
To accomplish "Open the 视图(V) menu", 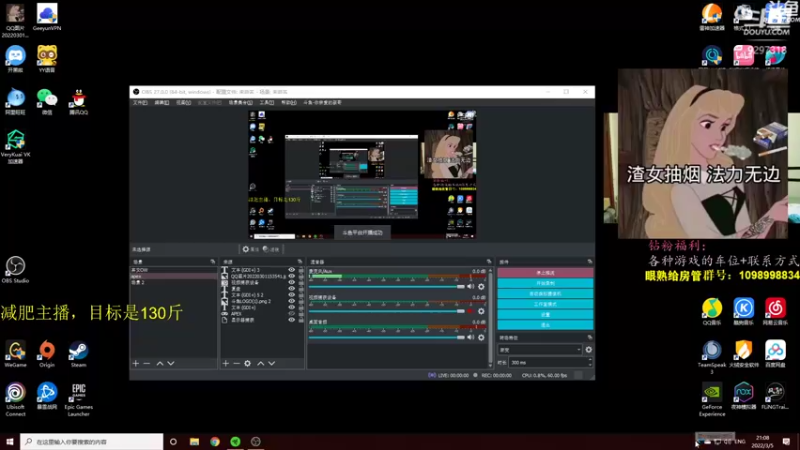I will [x=183, y=103].
